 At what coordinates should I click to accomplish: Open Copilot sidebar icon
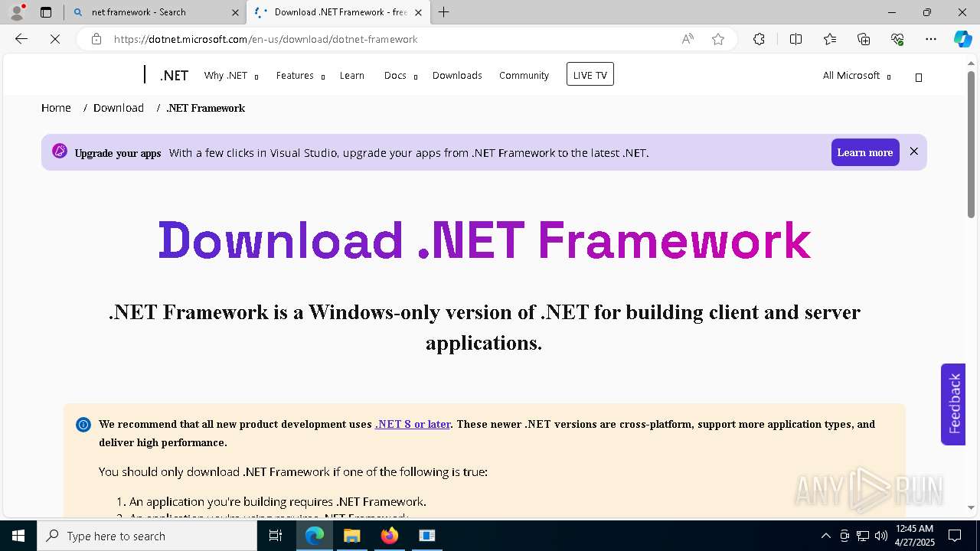(x=962, y=39)
